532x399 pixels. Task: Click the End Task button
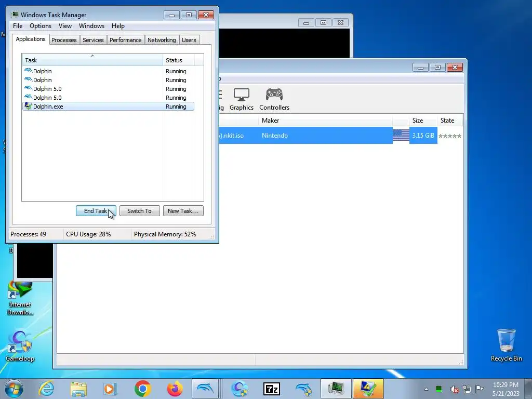pos(96,211)
